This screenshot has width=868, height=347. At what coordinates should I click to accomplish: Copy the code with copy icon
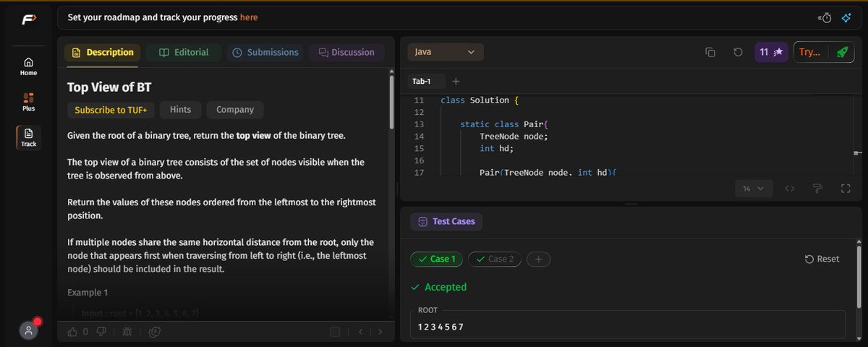click(710, 52)
